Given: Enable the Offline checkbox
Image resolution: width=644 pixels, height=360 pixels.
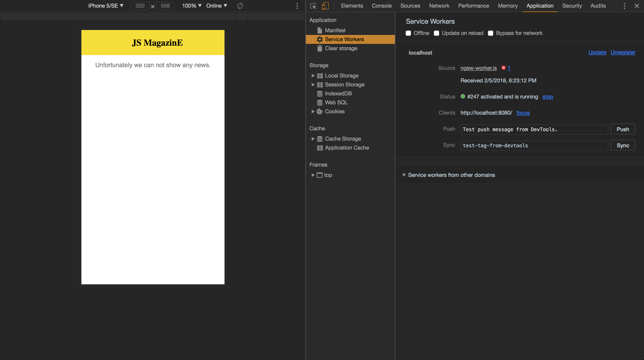Looking at the screenshot, I should [x=408, y=33].
